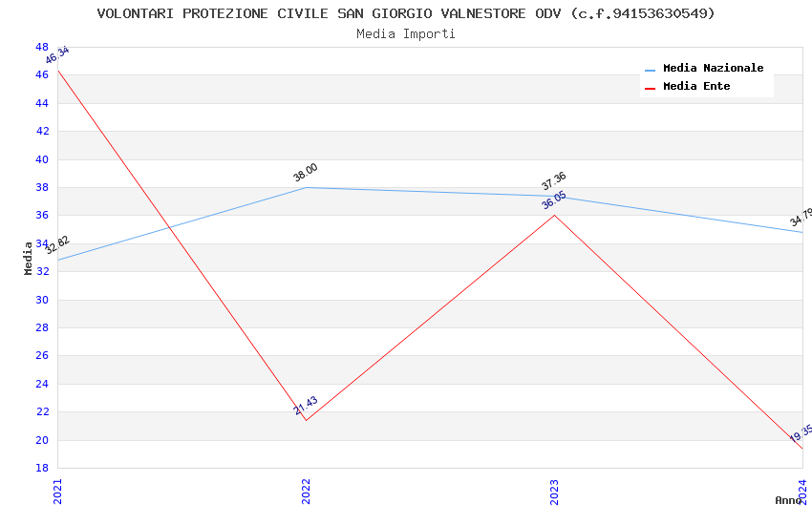The image size is (812, 525).
Task: Click the 48 y-axis tick label
Action: click(42, 47)
